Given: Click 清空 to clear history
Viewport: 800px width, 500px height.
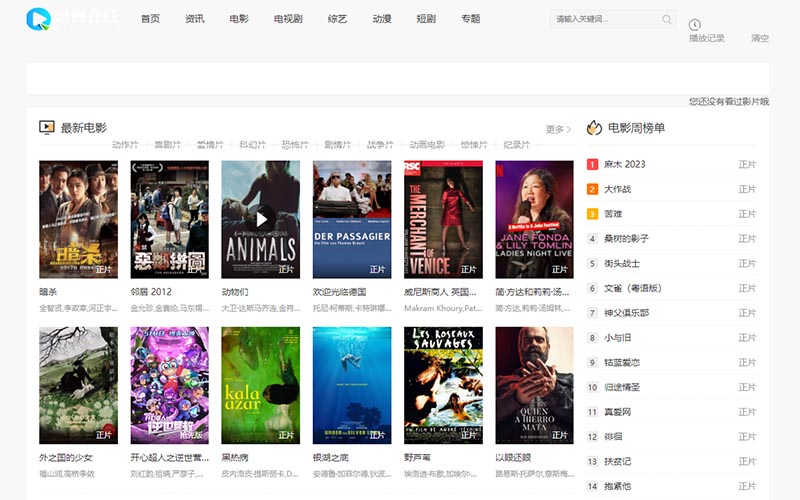Looking at the screenshot, I should pos(760,38).
